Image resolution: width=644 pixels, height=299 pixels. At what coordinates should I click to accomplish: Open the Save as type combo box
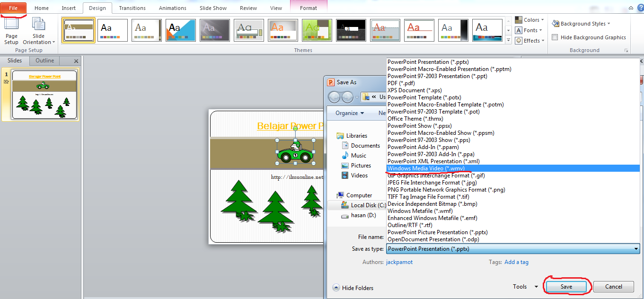point(513,249)
